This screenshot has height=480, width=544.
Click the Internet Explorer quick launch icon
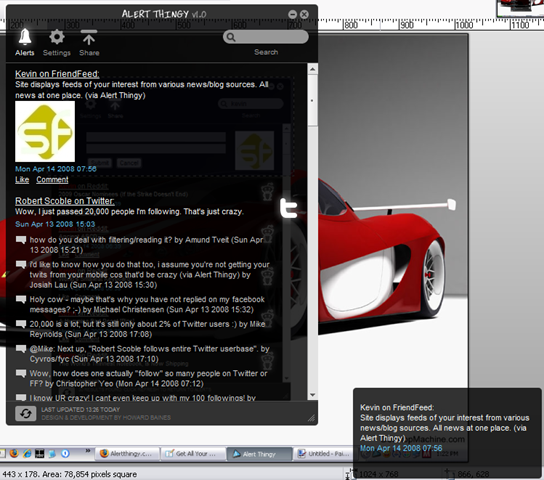[x=27, y=453]
